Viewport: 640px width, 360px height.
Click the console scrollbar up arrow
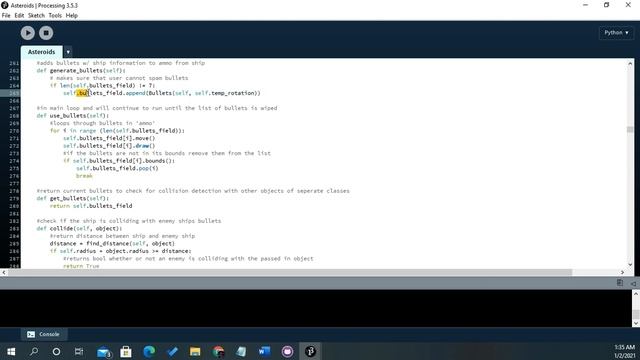[x=636, y=293]
